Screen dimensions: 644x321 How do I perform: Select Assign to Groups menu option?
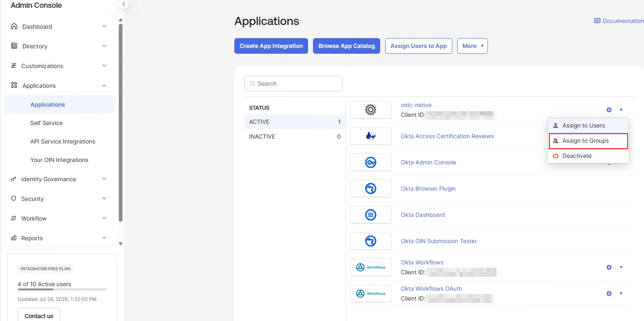point(588,141)
